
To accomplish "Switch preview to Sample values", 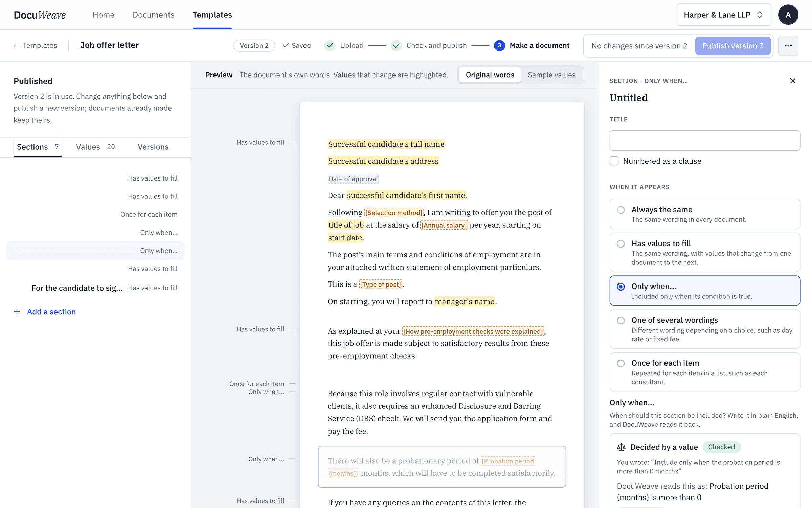I will [x=551, y=75].
